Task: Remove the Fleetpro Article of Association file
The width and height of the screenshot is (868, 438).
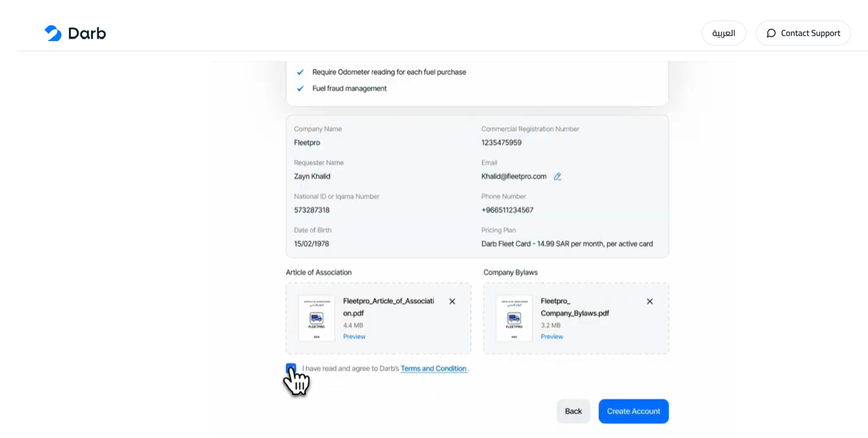Action: coord(452,302)
